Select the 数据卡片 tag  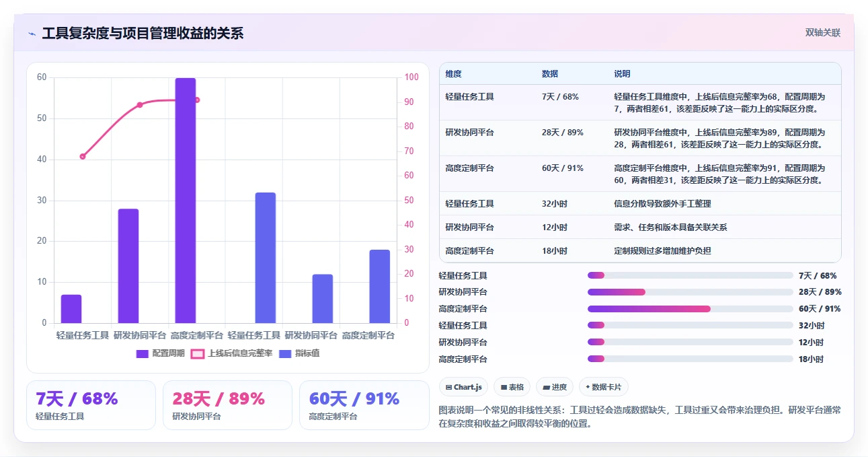(x=604, y=387)
